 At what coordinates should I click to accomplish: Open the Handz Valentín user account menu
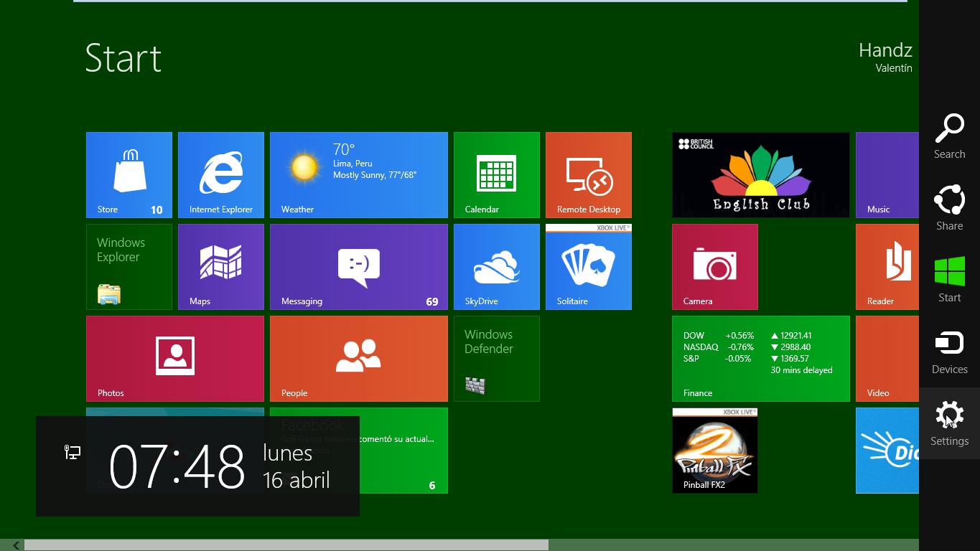(x=885, y=57)
